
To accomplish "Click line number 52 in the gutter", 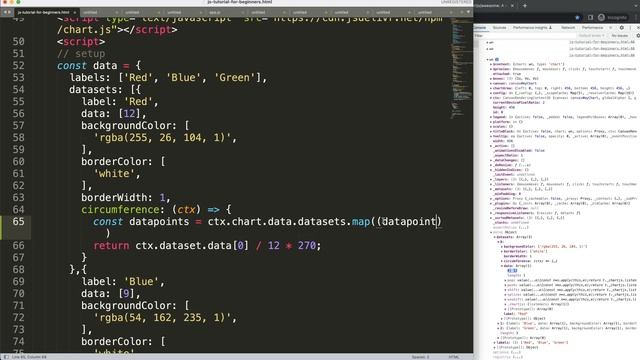I will pyautogui.click(x=18, y=66).
